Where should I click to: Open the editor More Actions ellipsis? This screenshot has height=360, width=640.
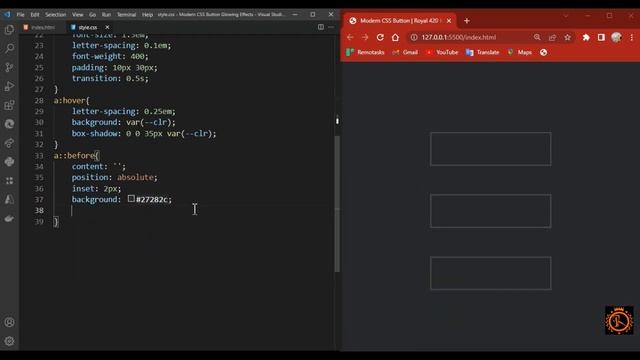click(x=331, y=27)
